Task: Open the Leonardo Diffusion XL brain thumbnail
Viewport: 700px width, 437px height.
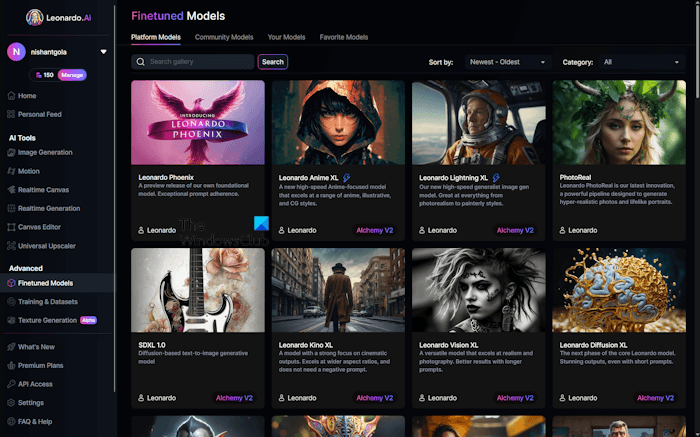Action: [619, 290]
